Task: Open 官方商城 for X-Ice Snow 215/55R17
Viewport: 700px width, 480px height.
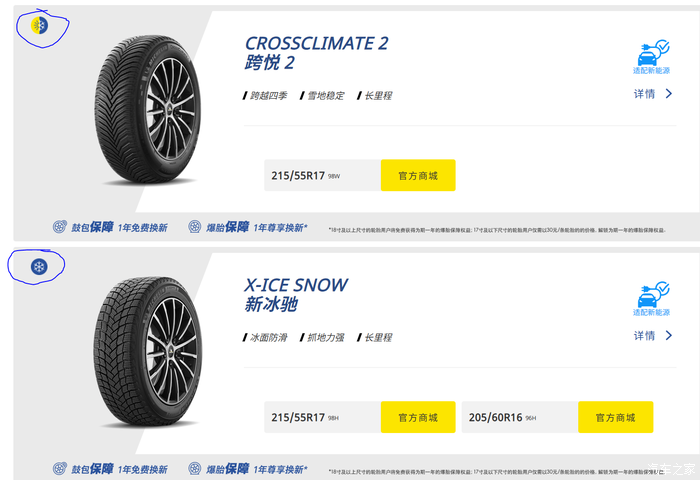Action: click(x=418, y=417)
